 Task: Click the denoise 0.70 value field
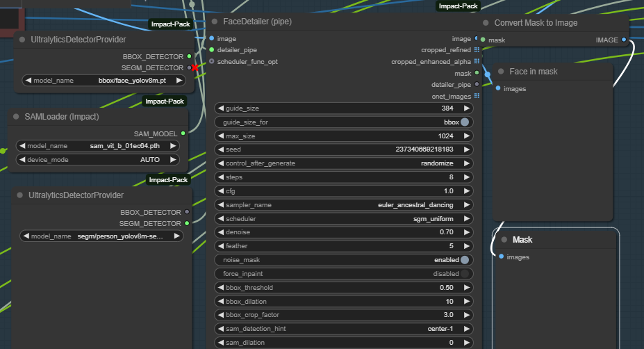(x=344, y=232)
